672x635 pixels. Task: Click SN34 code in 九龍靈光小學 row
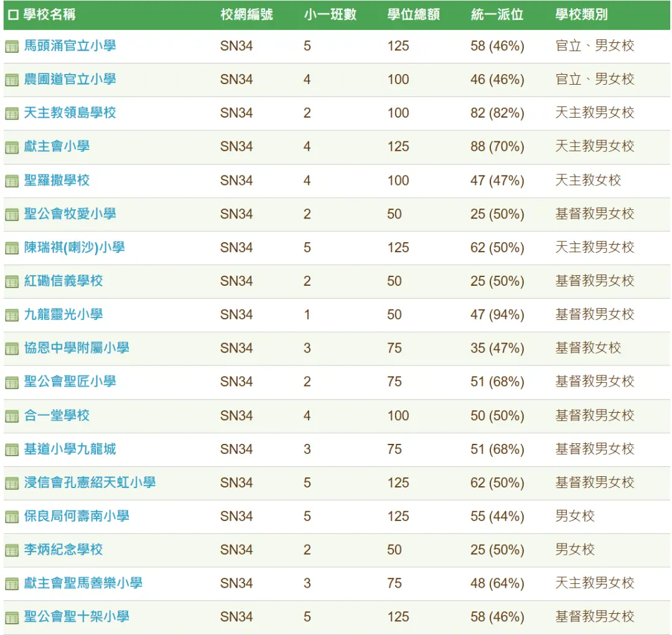(x=236, y=315)
